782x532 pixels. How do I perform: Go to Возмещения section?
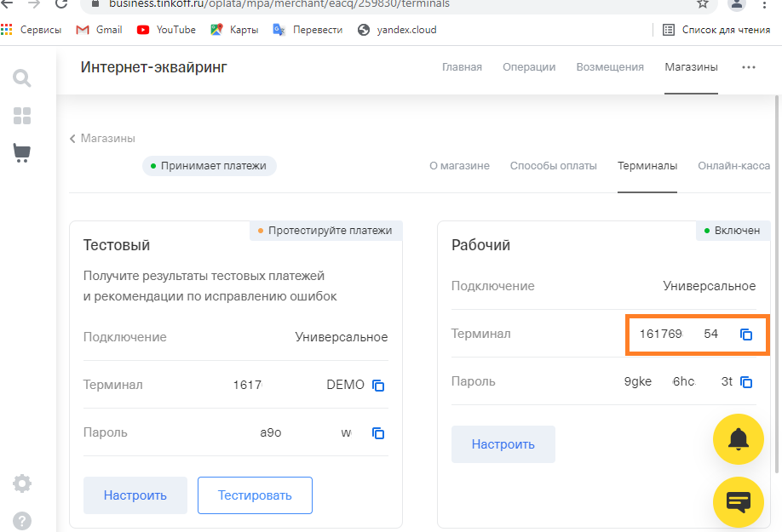point(610,67)
